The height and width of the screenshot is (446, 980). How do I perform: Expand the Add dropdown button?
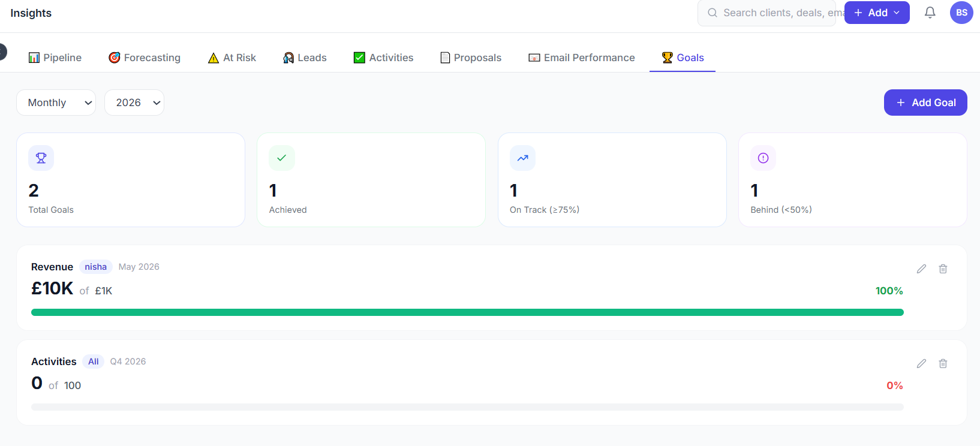(877, 13)
